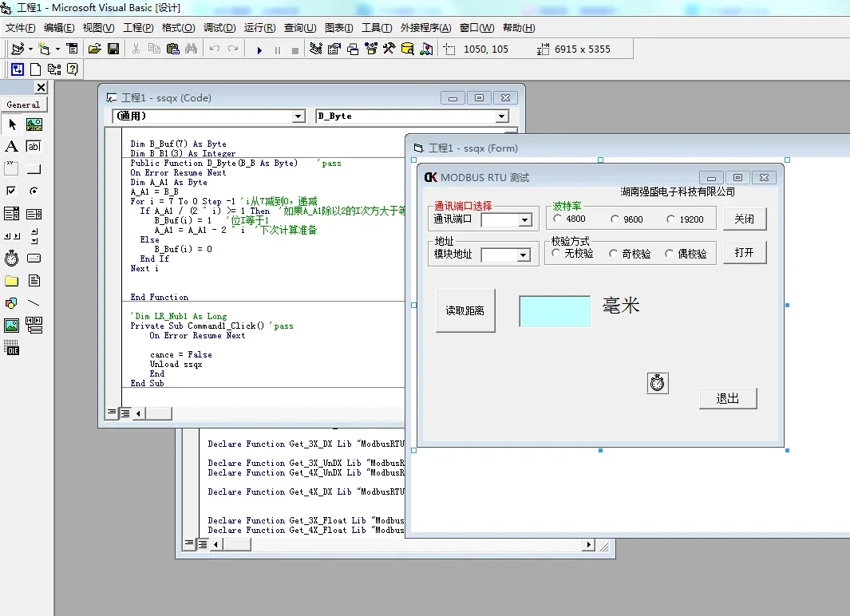
Task: Select the Shape control tool
Action: tap(12, 303)
